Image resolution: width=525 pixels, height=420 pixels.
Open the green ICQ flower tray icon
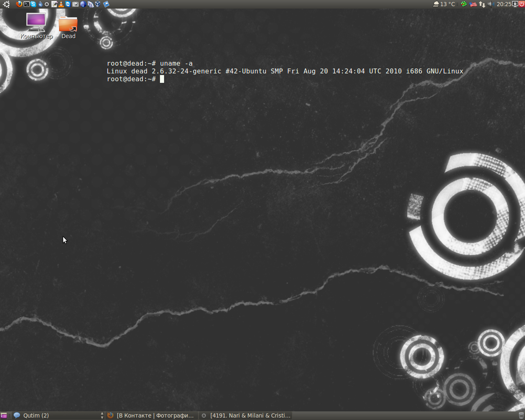click(x=464, y=4)
